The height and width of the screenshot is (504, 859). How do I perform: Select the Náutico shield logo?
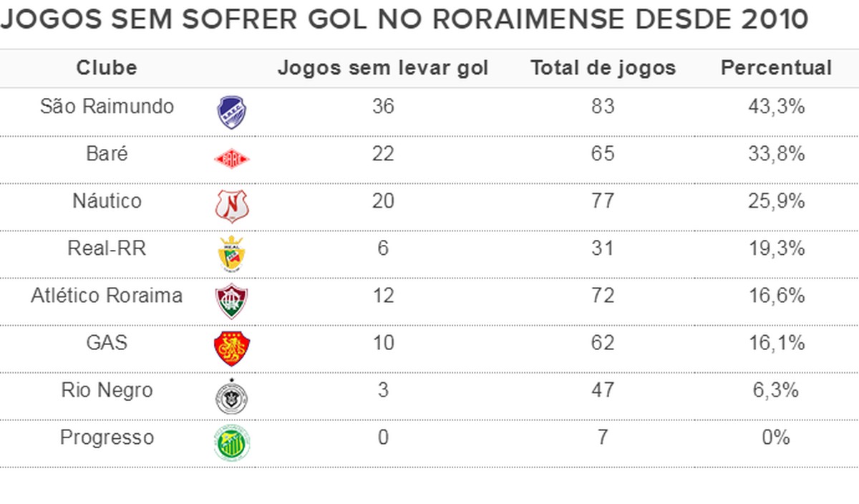233,207
